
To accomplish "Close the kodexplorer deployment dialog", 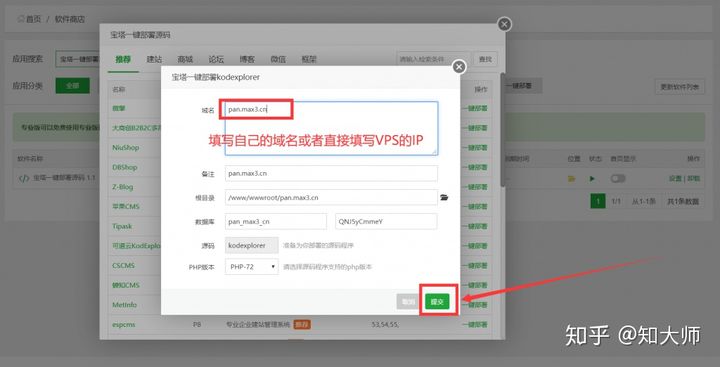I will (x=459, y=67).
